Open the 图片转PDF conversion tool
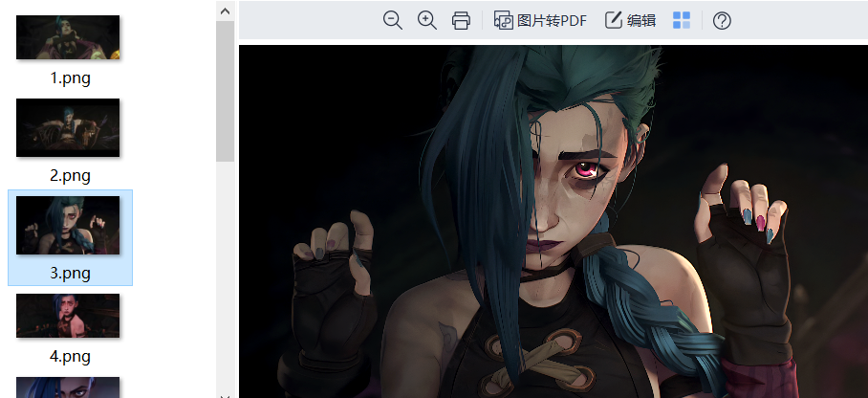This screenshot has width=868, height=398. [540, 20]
